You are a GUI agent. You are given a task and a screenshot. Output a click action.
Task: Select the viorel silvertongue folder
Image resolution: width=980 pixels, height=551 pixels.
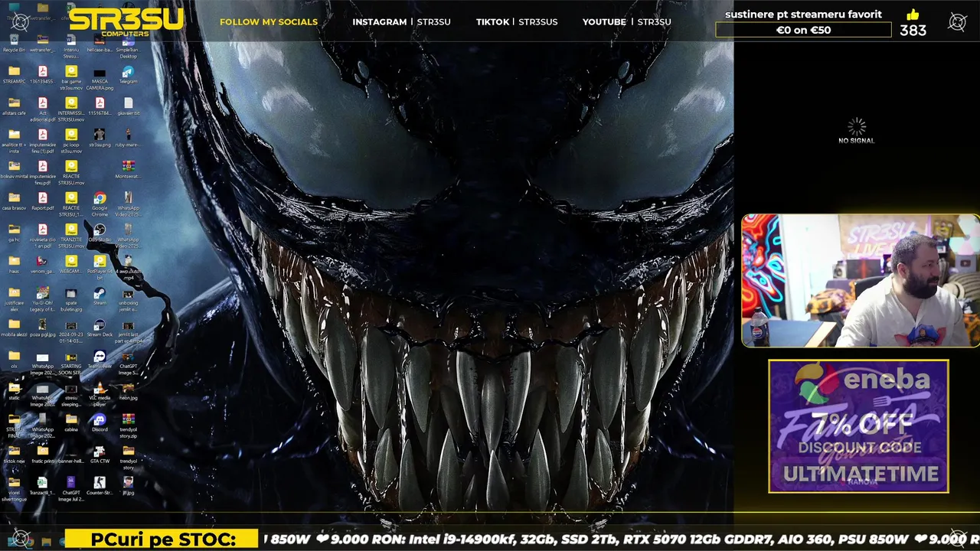[14, 489]
